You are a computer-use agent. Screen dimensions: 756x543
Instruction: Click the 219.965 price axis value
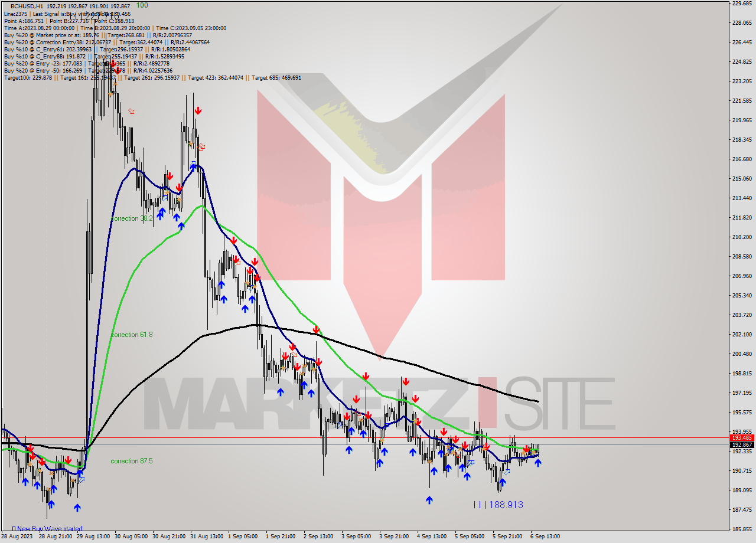pyautogui.click(x=741, y=120)
